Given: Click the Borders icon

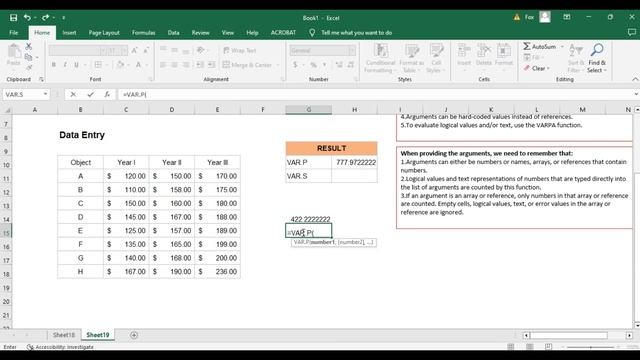Looking at the screenshot, I should coord(98,64).
